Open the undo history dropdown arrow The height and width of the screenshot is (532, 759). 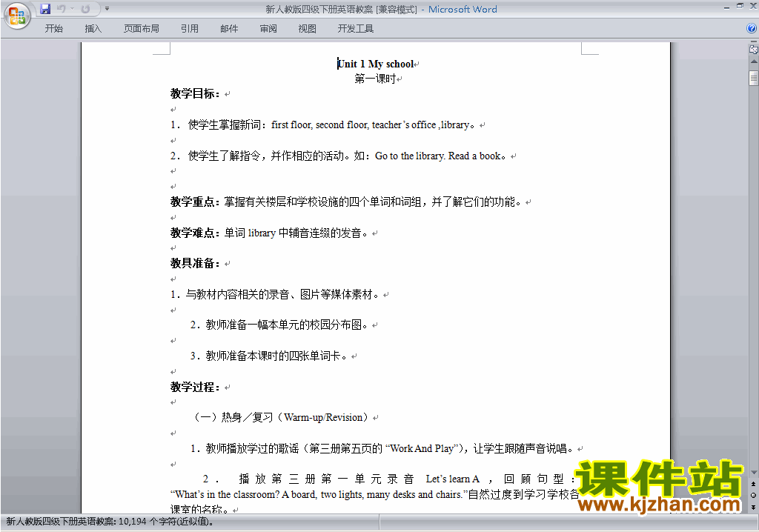(x=72, y=9)
